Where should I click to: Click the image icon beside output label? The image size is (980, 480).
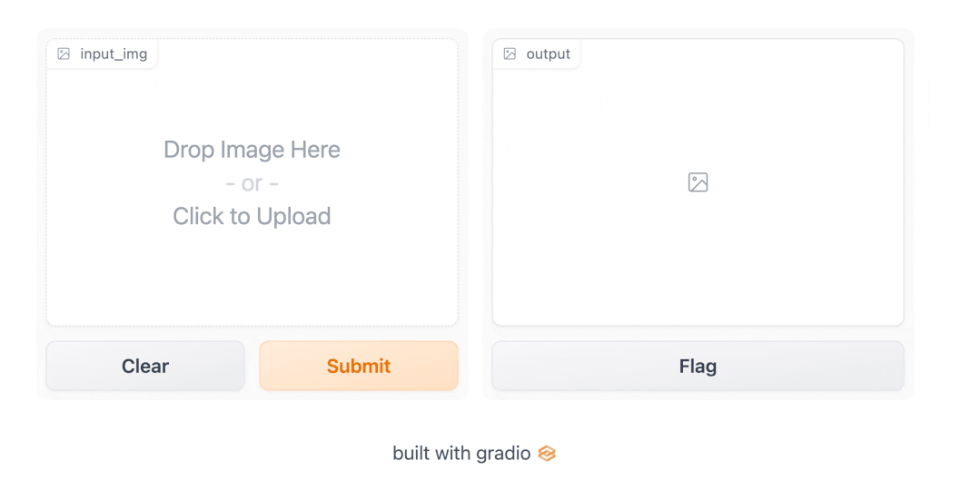tap(510, 54)
